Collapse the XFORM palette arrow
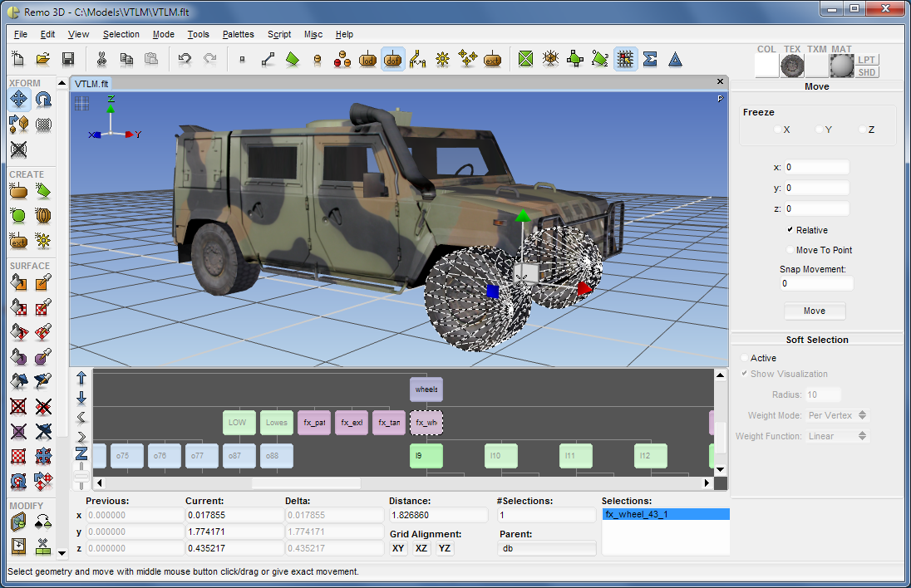Screen dimensions: 911x588 tap(62, 83)
